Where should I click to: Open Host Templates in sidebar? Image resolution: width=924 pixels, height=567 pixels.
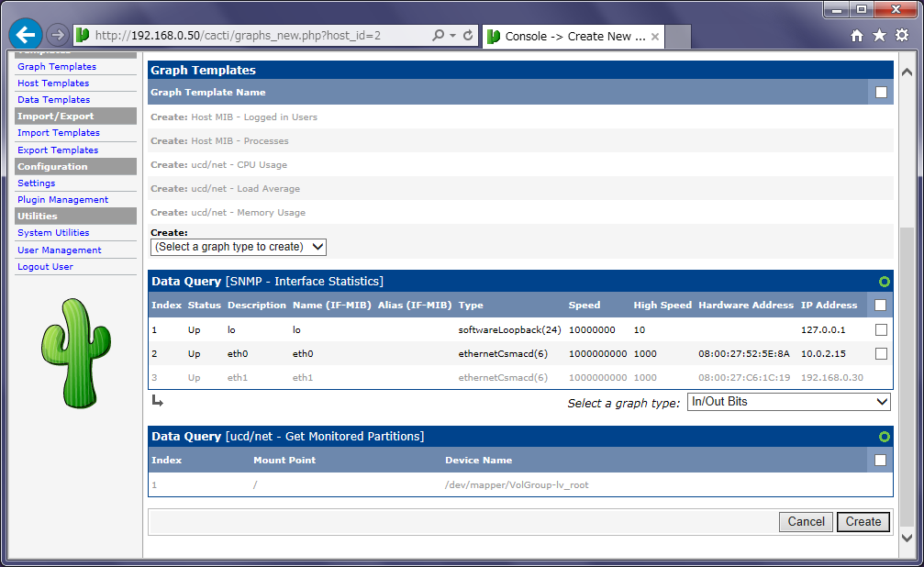(53, 83)
